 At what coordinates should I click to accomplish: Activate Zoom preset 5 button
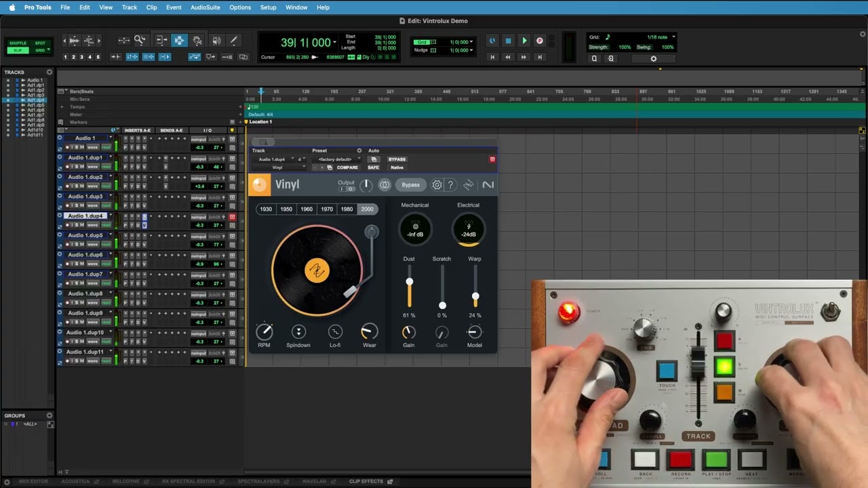pos(98,57)
